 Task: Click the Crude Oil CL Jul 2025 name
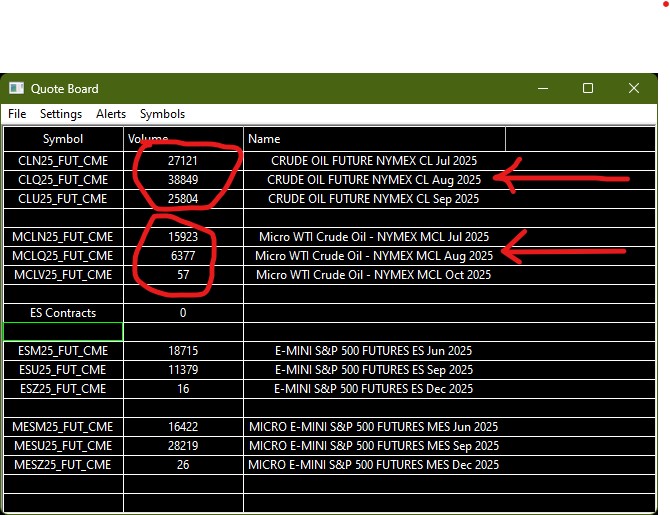pos(374,161)
